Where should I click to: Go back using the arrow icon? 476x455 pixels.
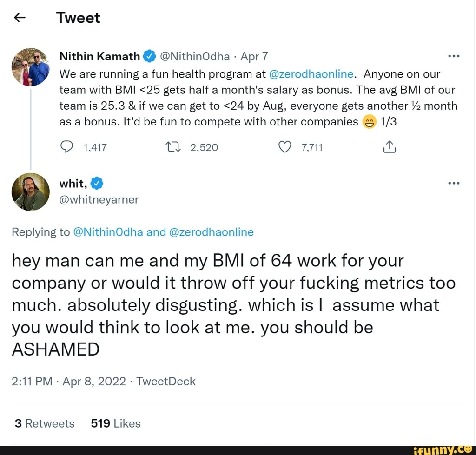tap(19, 18)
